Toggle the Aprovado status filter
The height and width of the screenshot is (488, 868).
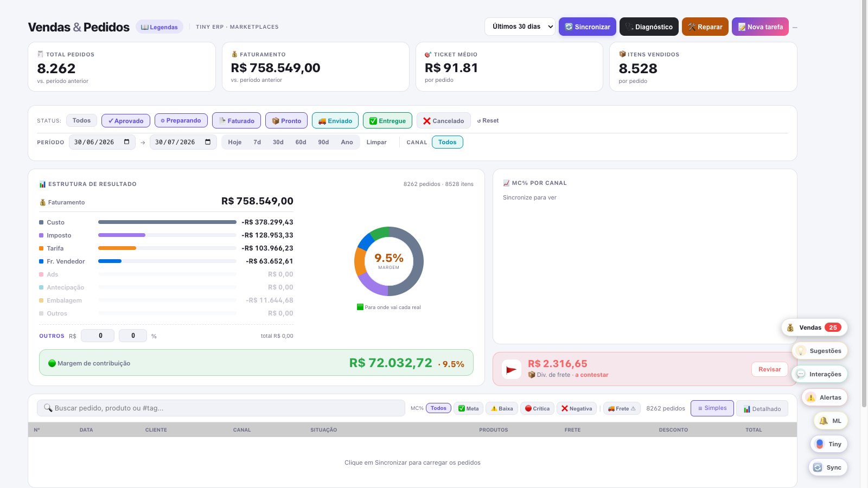click(126, 120)
